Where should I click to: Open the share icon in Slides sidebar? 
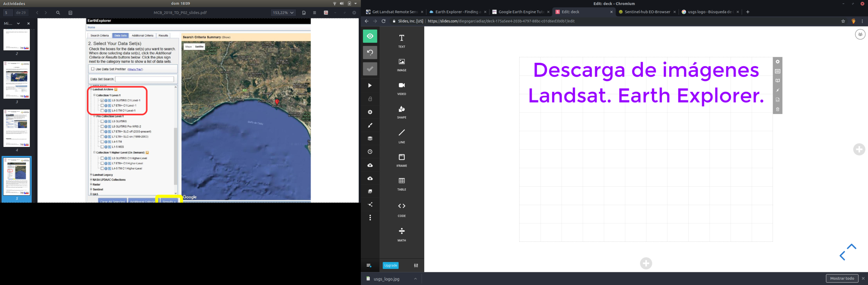pos(370,204)
